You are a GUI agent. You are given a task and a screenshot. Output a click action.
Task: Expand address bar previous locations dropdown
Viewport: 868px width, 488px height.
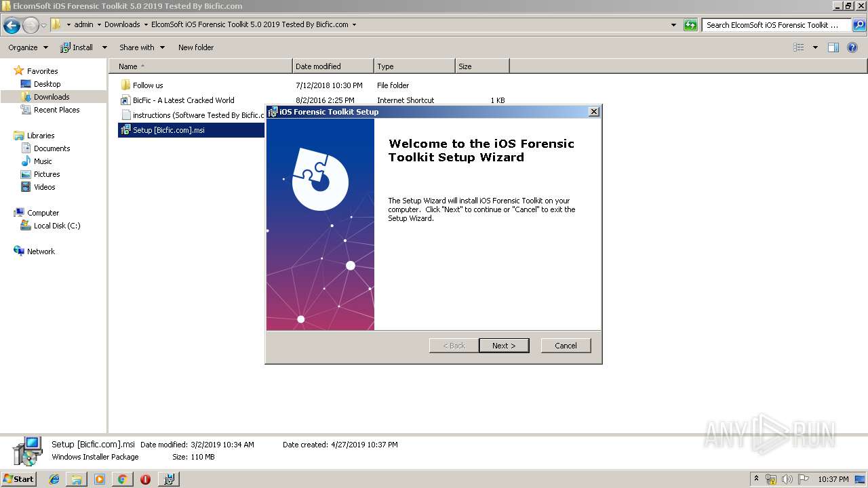[x=673, y=25]
